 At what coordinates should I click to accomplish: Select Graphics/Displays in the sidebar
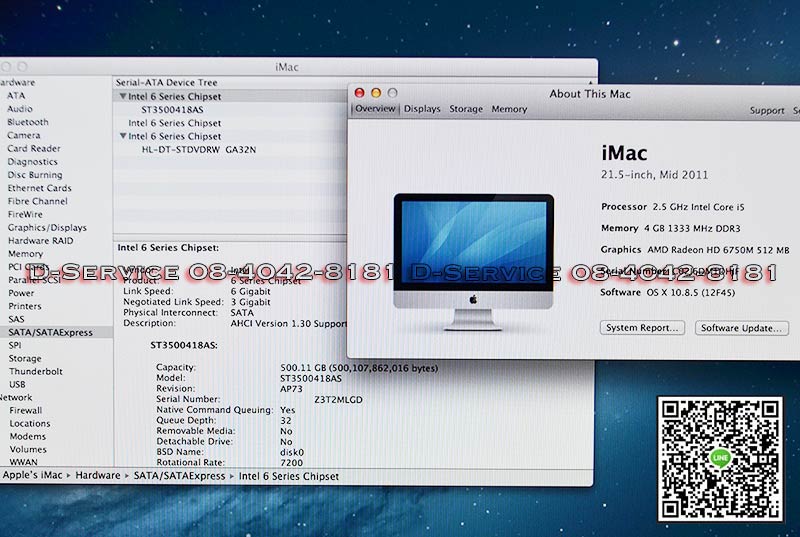click(47, 228)
